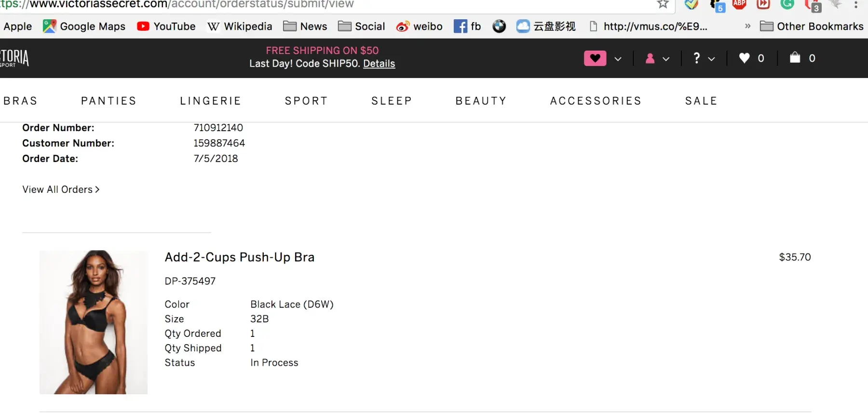The image size is (868, 414).
Task: Show hidden bookmarks with the double-arrow
Action: [x=747, y=26]
